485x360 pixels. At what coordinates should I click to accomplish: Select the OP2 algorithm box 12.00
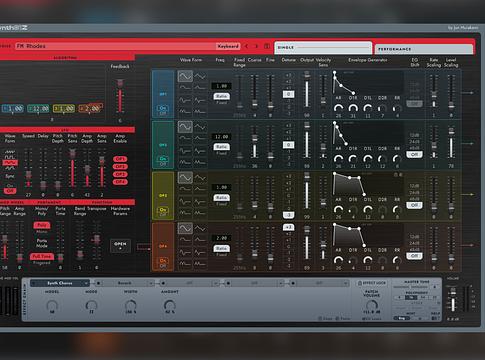38,109
